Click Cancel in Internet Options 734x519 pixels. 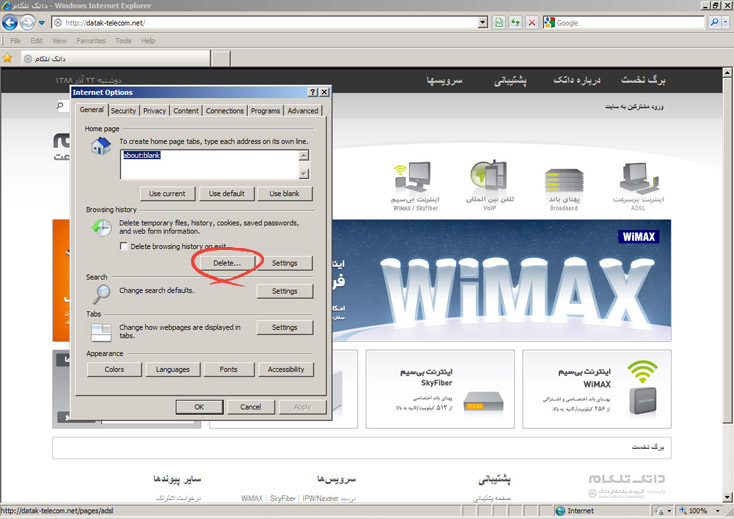[x=250, y=407]
